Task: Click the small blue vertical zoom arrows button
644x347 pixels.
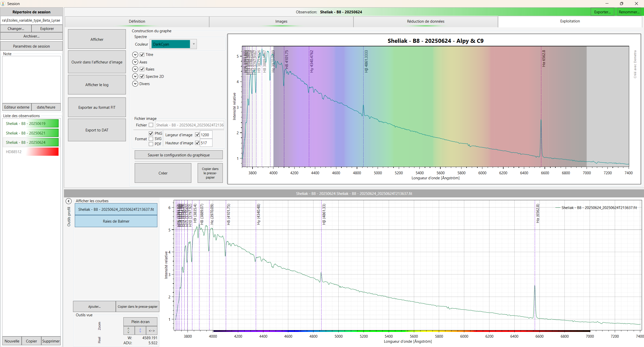Action: 140,330
